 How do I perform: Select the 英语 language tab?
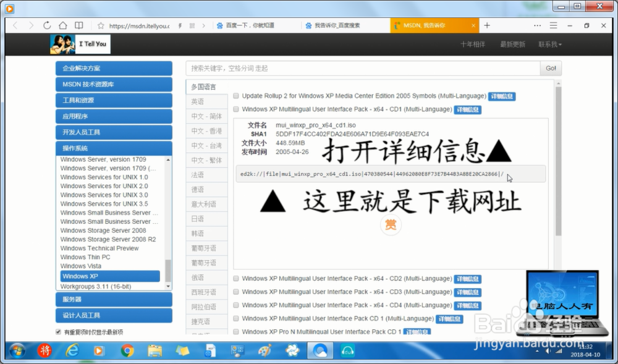[207, 101]
